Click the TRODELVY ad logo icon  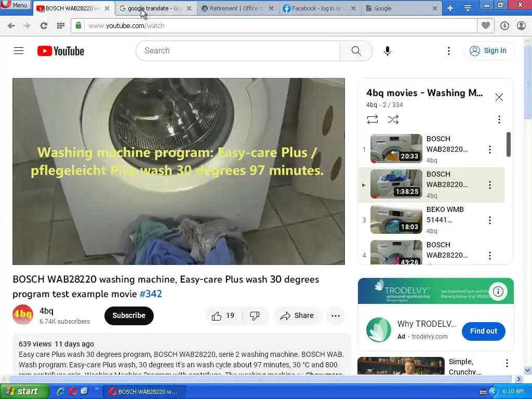[379, 330]
